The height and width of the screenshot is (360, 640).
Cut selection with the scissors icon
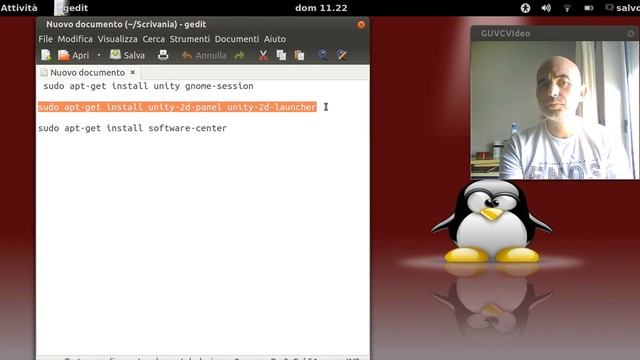point(263,55)
